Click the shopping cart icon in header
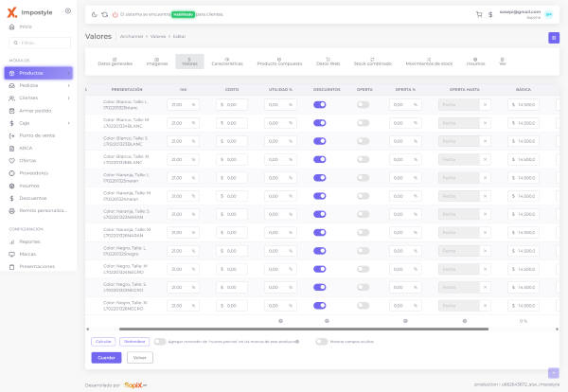 tap(479, 14)
